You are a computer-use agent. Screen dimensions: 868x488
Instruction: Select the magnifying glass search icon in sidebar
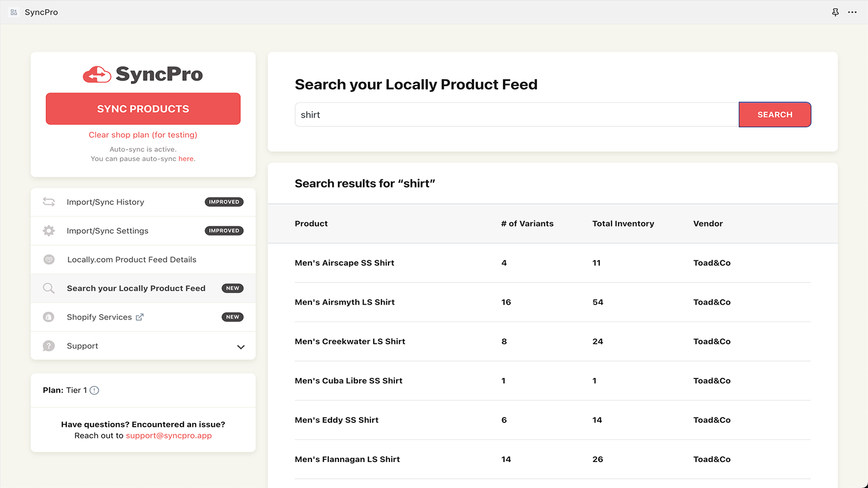pos(48,288)
